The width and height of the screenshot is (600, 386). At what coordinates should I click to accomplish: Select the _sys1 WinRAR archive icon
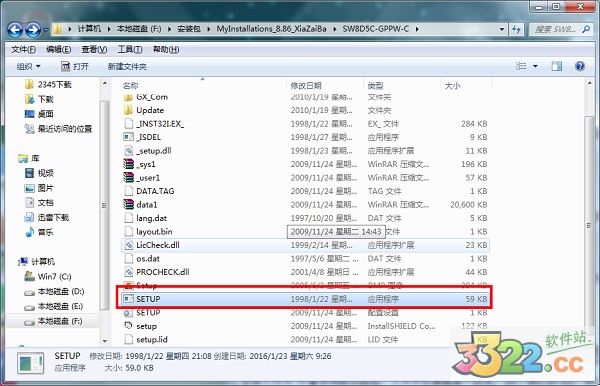(x=129, y=164)
